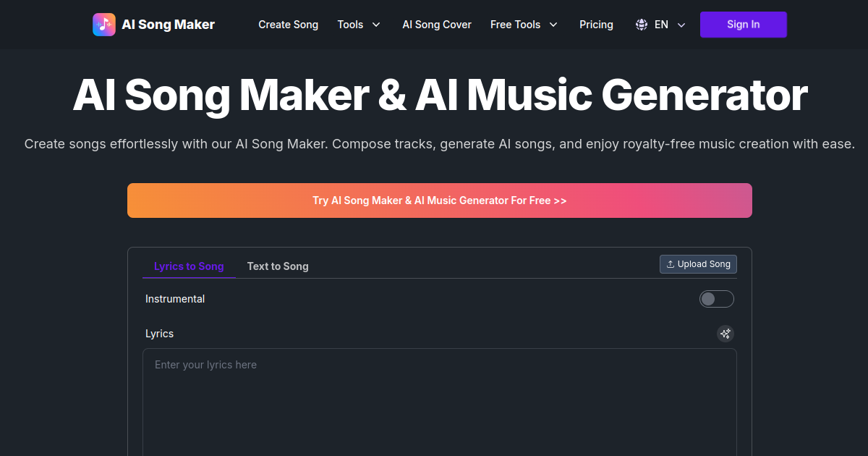
Task: Click the AI Song Maker logo icon
Action: point(104,25)
